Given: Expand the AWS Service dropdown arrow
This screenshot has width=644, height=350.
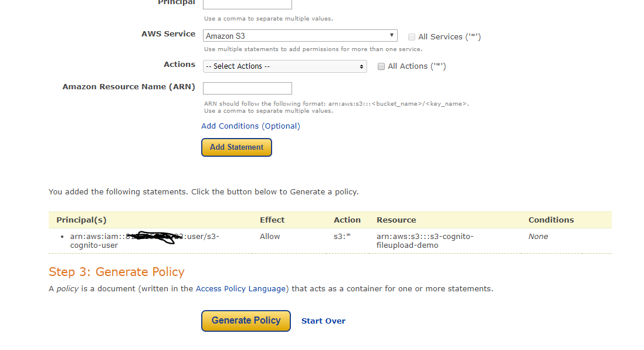Looking at the screenshot, I should 391,35.
